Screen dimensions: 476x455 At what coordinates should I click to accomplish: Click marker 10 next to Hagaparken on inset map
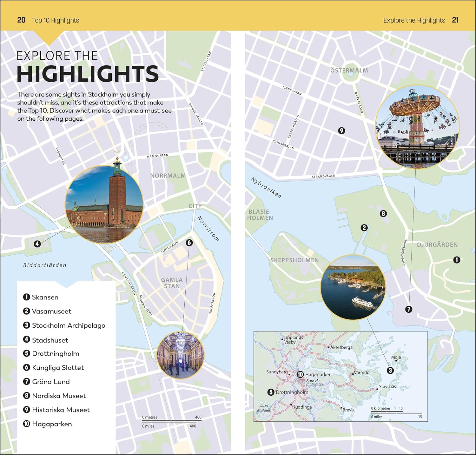[x=300, y=375]
